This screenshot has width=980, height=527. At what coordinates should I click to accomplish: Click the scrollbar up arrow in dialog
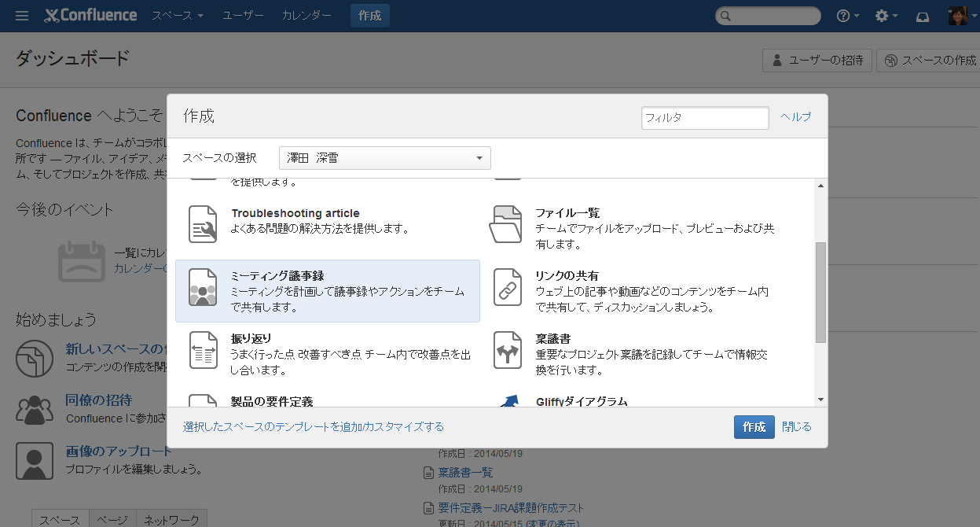[820, 186]
